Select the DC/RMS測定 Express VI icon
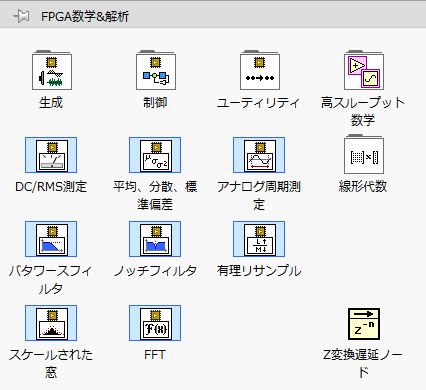426x390 pixels. coord(51,155)
